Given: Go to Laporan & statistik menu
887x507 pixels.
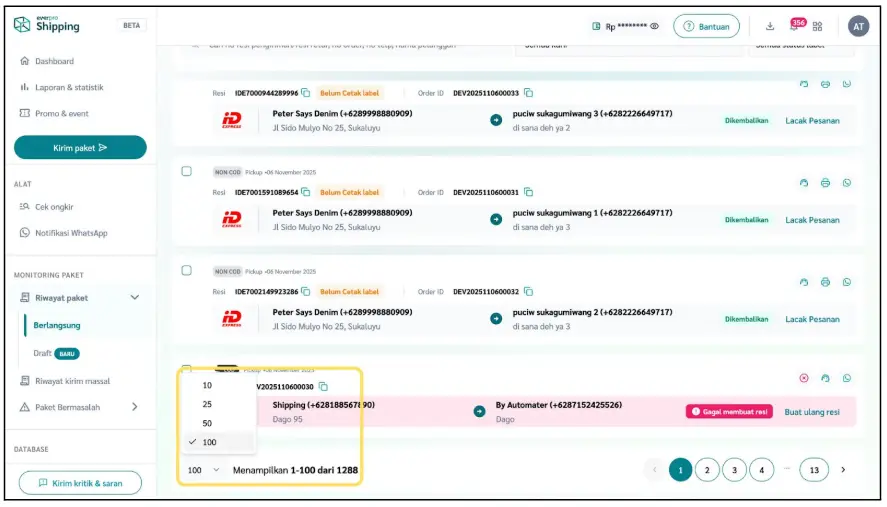Looking at the screenshot, I should click(x=68, y=87).
